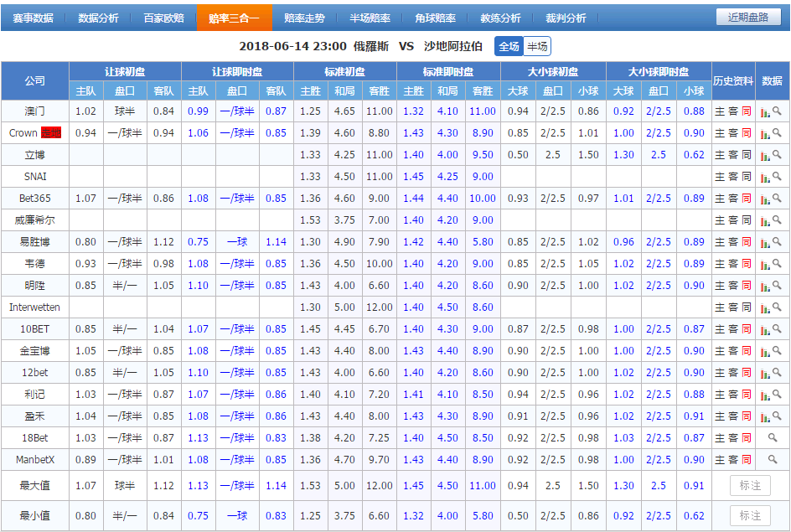Click the 威廉希尔 company name
This screenshot has height=532, width=791.
coord(35,220)
